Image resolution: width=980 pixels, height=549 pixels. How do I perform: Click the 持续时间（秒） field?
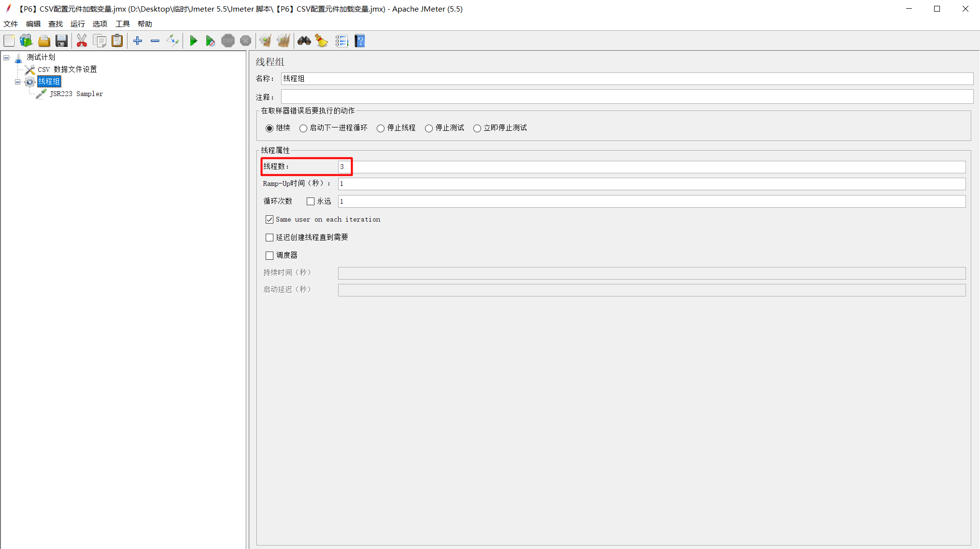[x=652, y=273]
